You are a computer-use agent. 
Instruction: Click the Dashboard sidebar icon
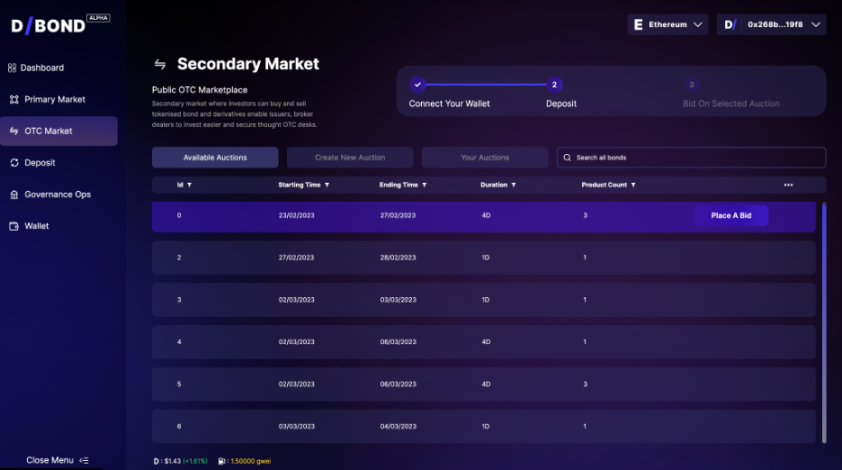pyautogui.click(x=12, y=68)
